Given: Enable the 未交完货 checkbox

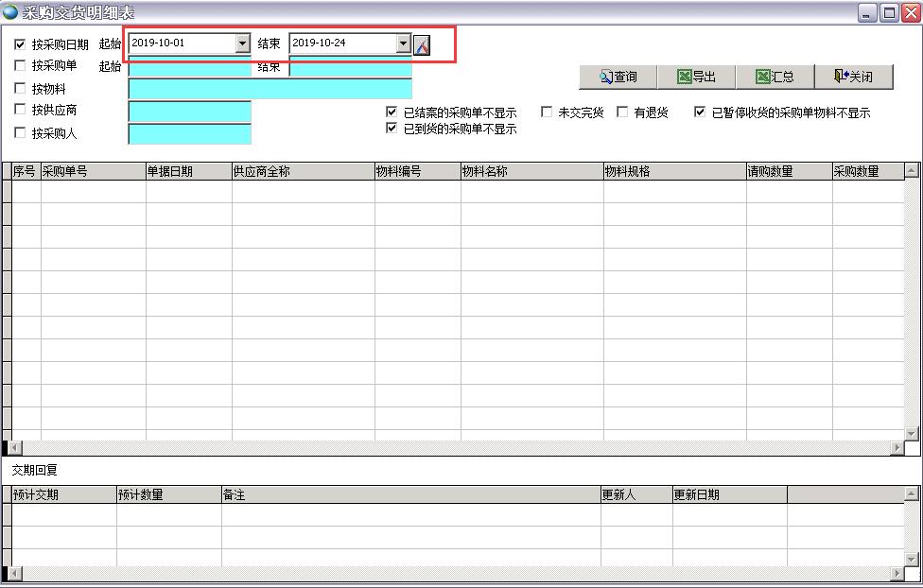Looking at the screenshot, I should (x=547, y=112).
